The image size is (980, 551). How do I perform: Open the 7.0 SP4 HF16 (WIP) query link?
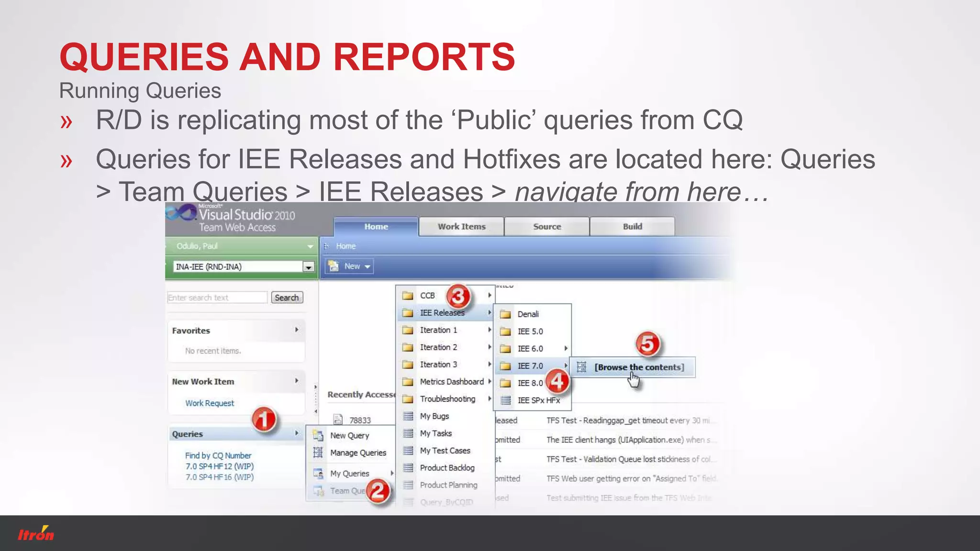click(x=220, y=477)
